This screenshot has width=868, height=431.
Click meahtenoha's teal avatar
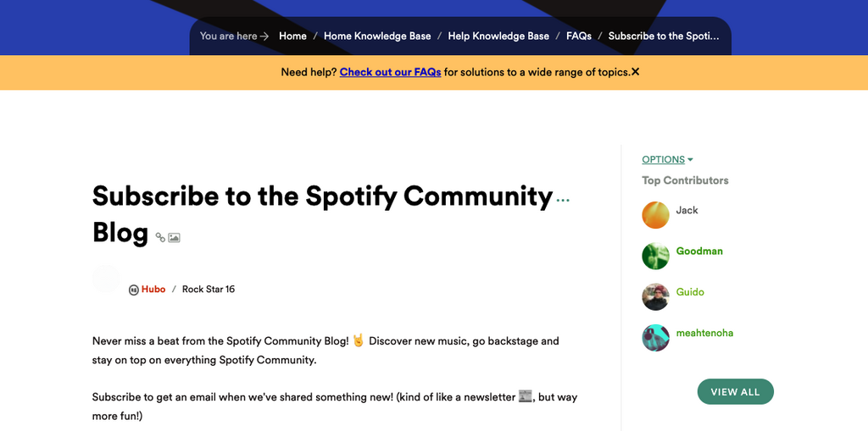pos(655,337)
